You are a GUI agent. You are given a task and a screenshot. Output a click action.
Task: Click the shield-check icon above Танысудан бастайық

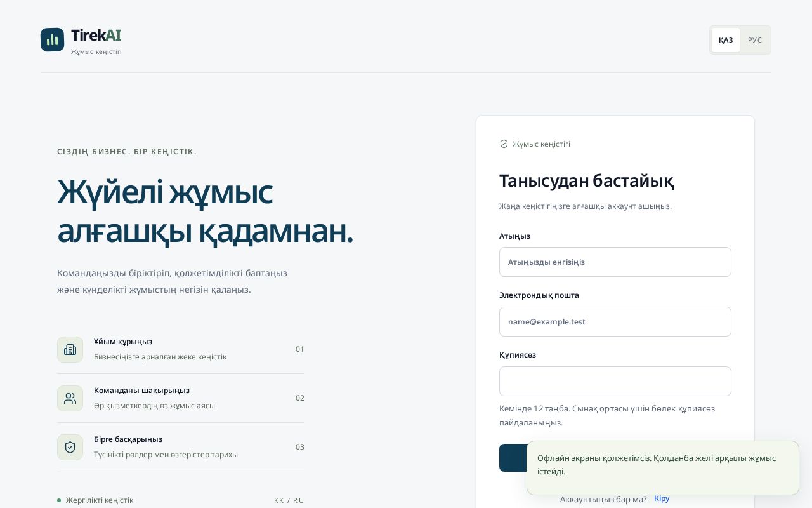click(504, 144)
